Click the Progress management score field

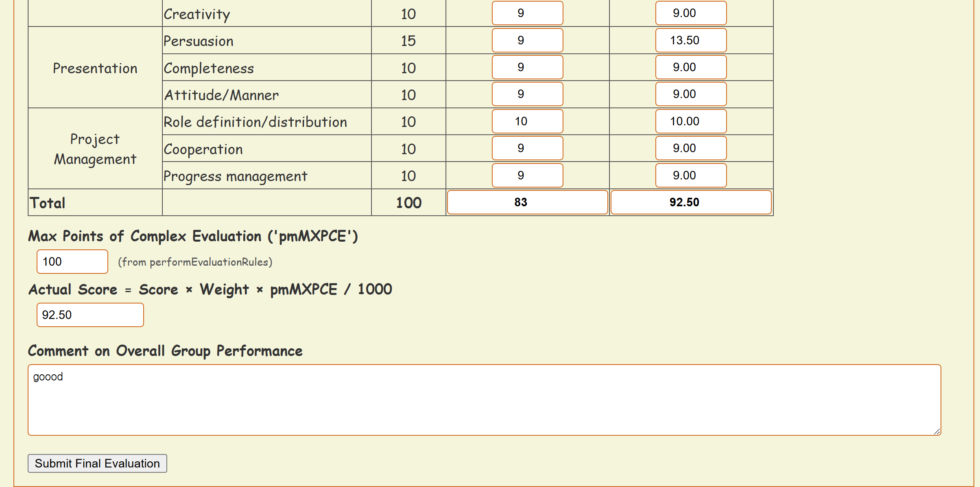[527, 175]
